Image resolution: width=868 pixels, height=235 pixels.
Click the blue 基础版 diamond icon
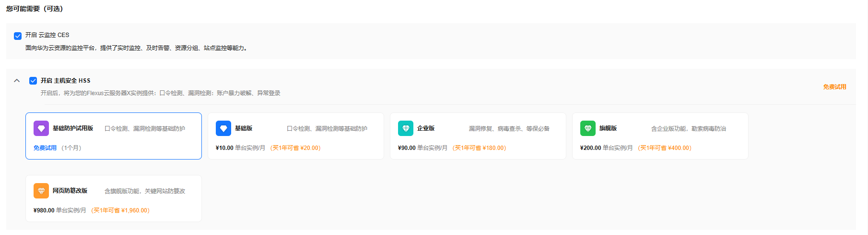point(223,128)
